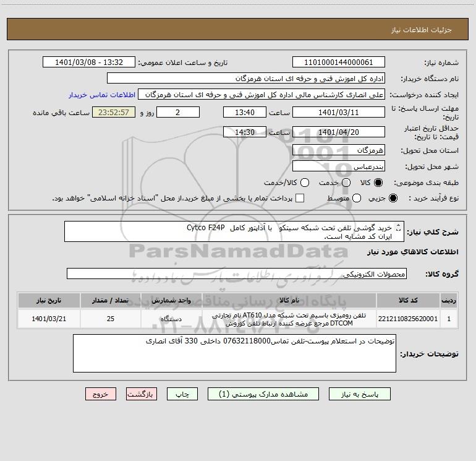This screenshot has width=476, height=461.
Task: Click buyer notes text area
Action: pyautogui.click(x=234, y=353)
